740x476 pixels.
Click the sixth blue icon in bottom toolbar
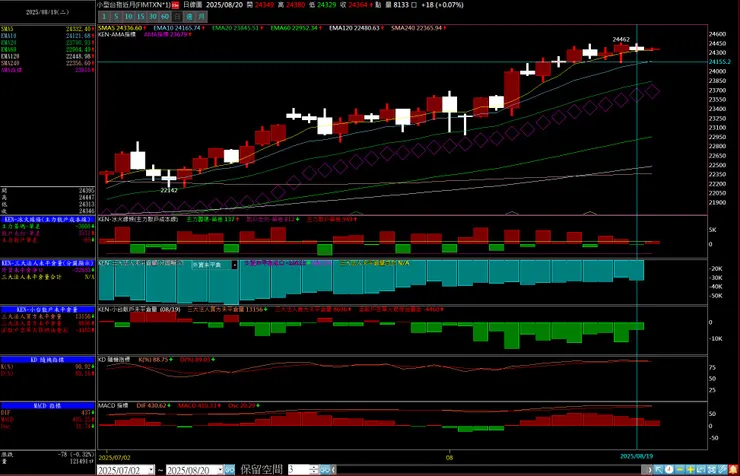(x=712, y=470)
